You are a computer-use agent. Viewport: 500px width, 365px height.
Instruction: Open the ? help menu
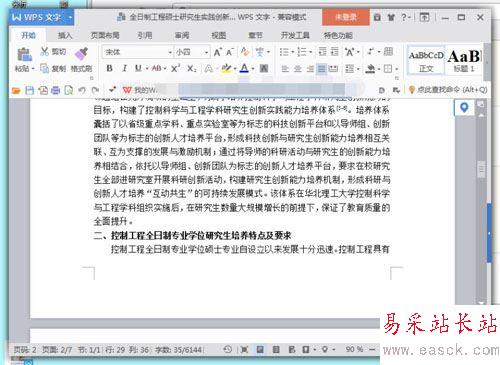406,17
